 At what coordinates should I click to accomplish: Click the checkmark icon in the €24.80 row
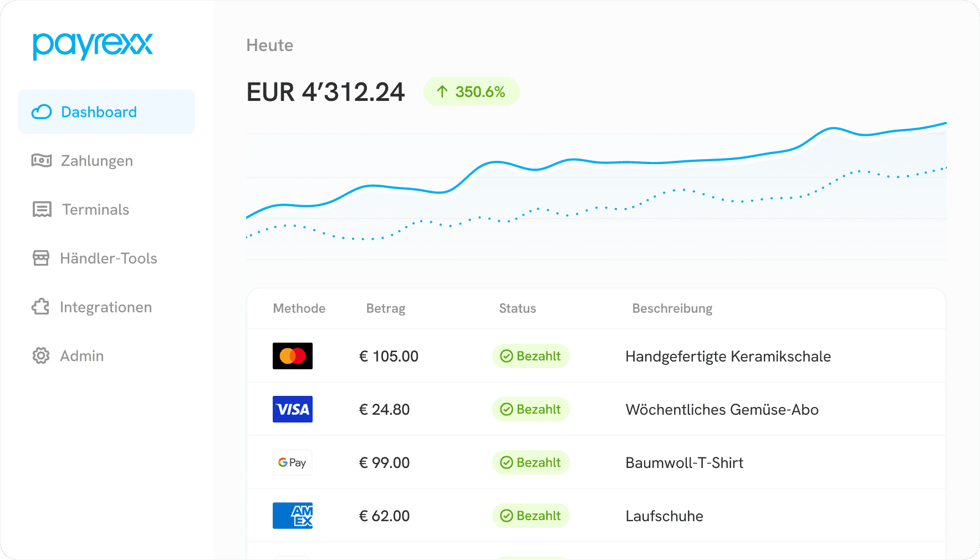pyautogui.click(x=507, y=409)
